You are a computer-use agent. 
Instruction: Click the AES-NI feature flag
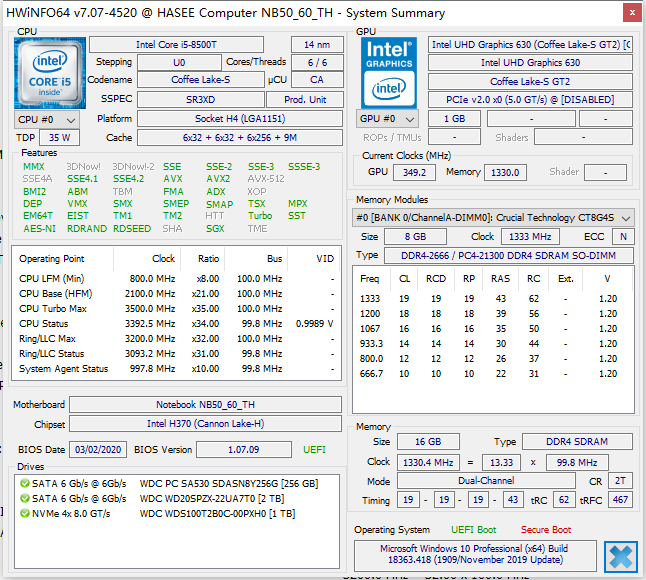pyautogui.click(x=39, y=229)
